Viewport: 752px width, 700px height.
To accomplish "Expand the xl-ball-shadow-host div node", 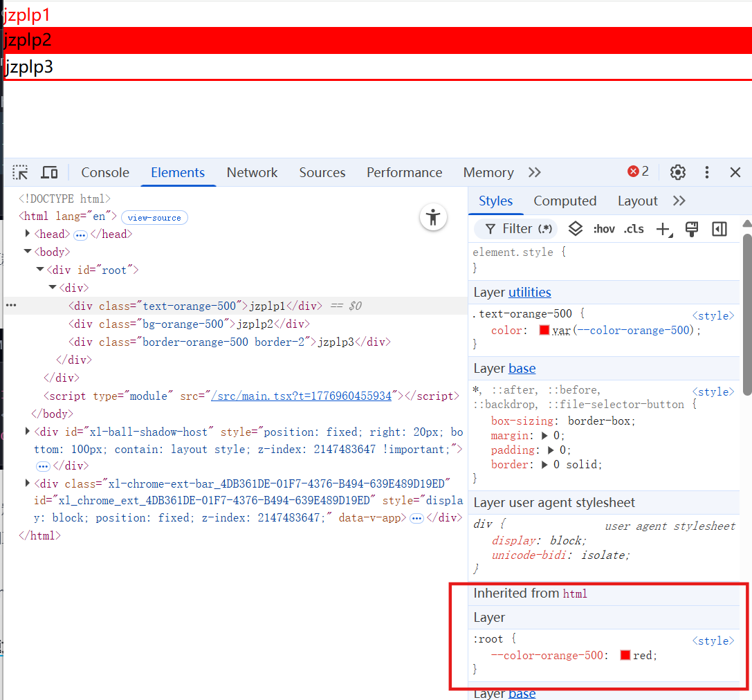I will pos(28,432).
